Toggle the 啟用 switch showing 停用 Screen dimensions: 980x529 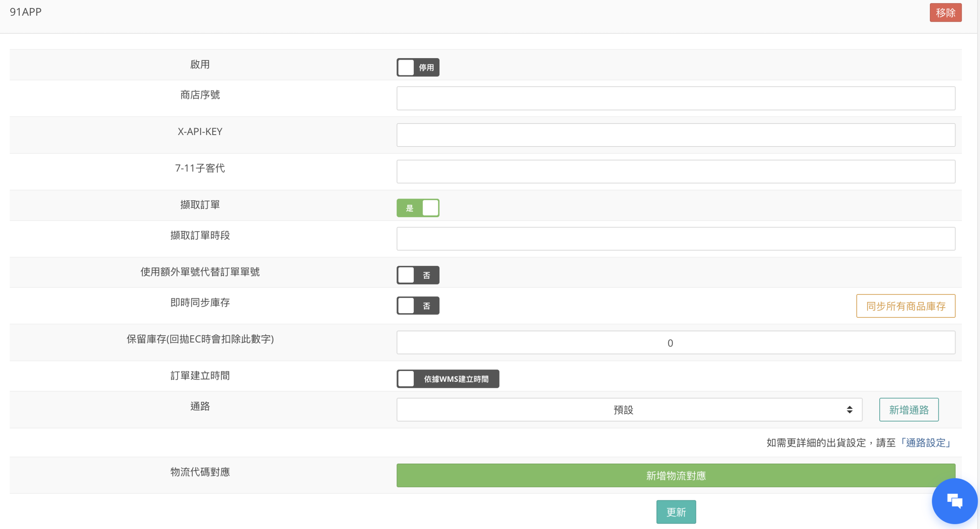tap(418, 67)
